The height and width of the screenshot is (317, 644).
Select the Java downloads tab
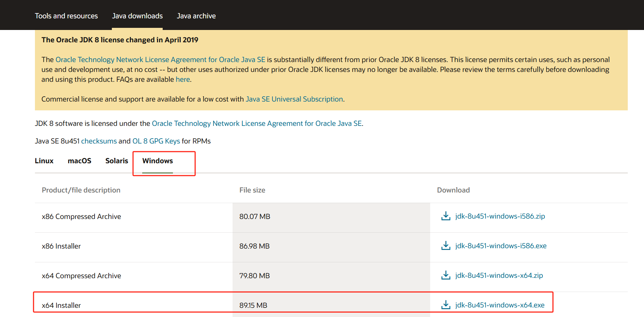coord(137,16)
